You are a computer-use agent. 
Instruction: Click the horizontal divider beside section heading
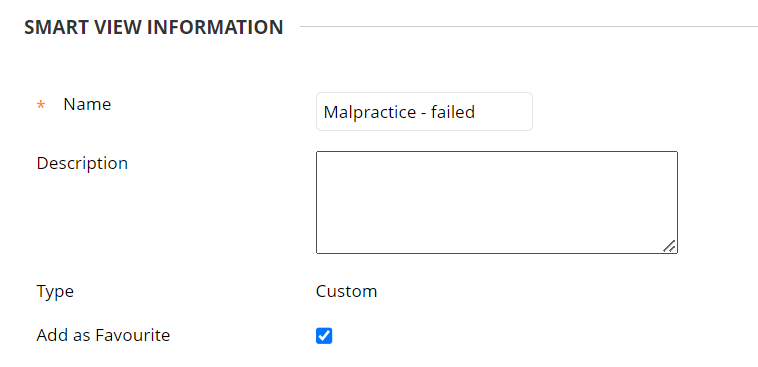[x=529, y=27]
